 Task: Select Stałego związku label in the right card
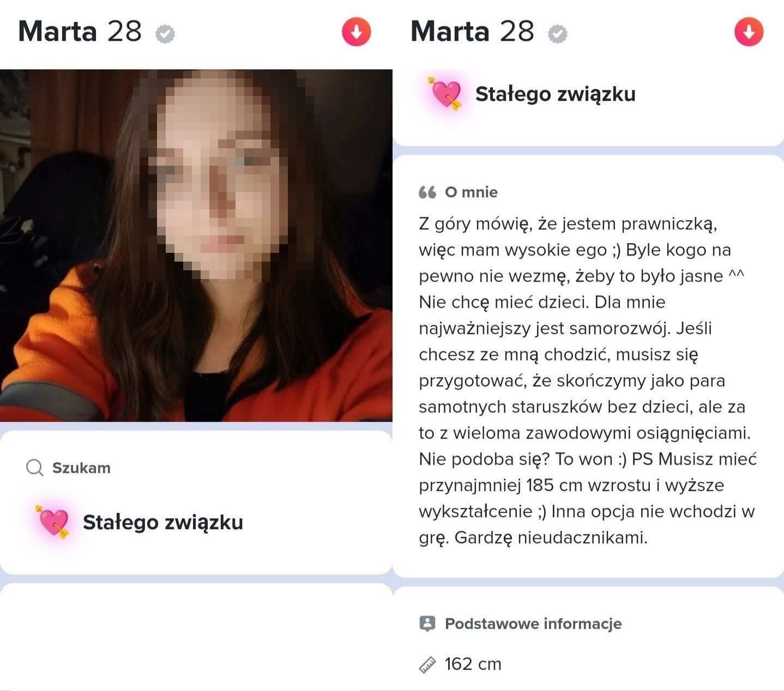pyautogui.click(x=556, y=94)
